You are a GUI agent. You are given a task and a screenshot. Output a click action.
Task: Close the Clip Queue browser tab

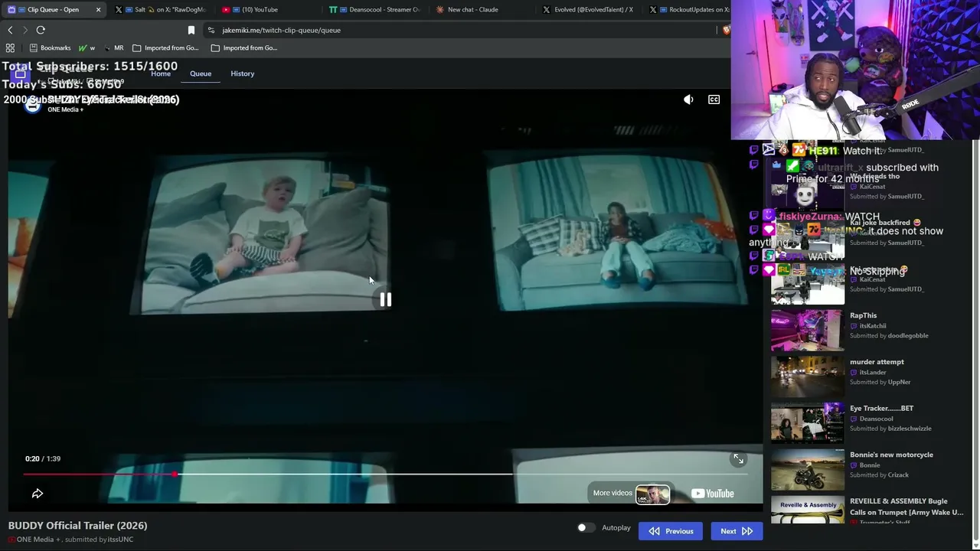tap(98, 10)
